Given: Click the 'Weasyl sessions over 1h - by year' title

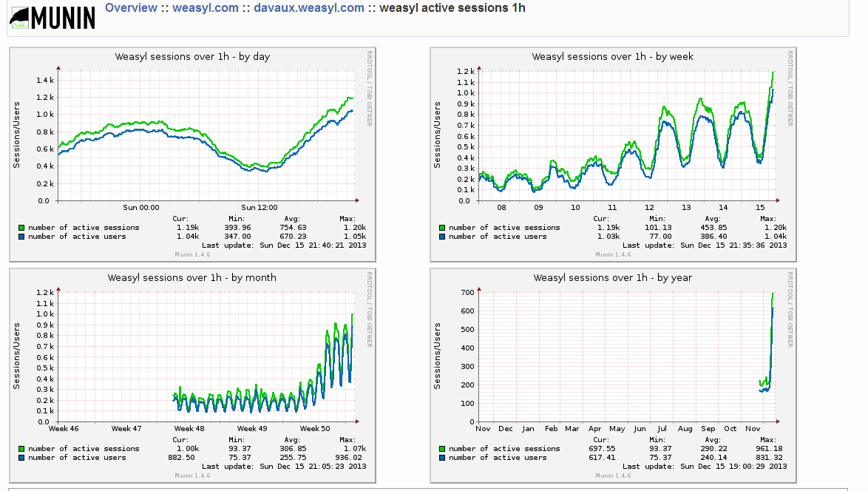Looking at the screenshot, I should point(613,278).
